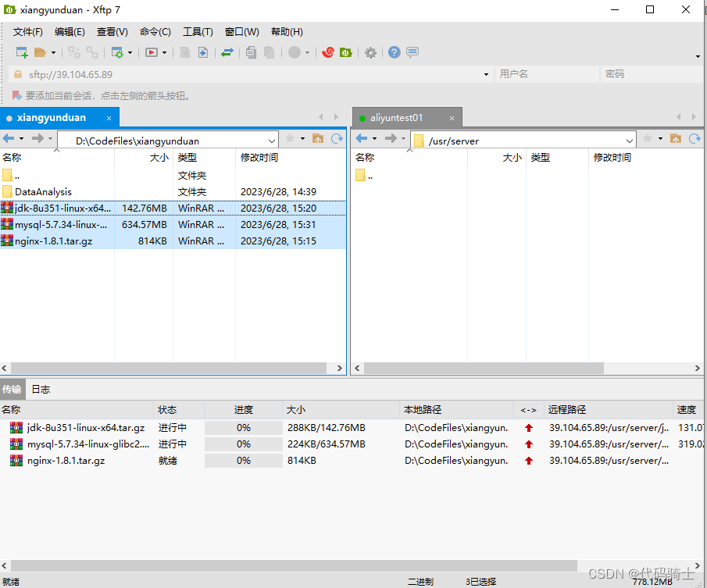The image size is (707, 588).
Task: Click the back arrow in the remote pane
Action: coord(362,138)
